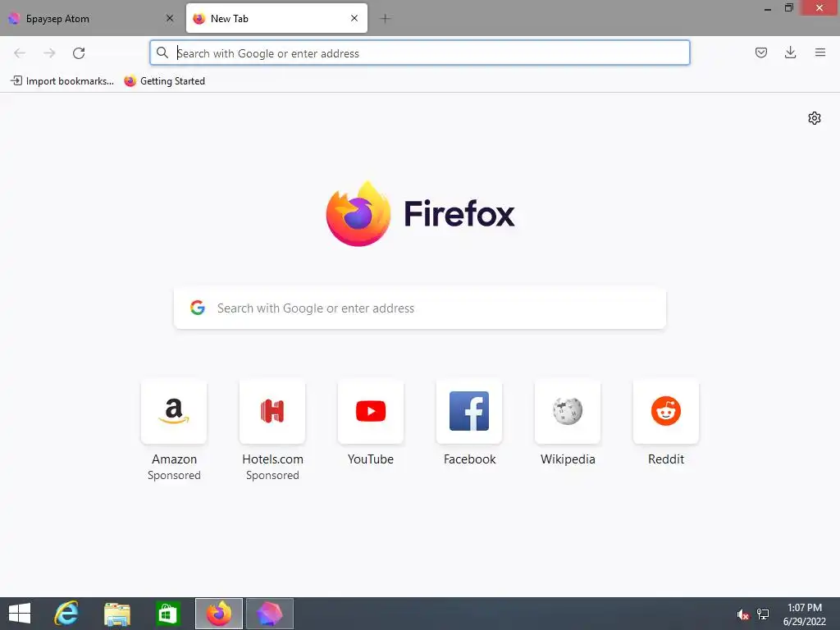The image size is (840, 630).
Task: Open File Explorer from taskbar
Action: click(x=116, y=614)
